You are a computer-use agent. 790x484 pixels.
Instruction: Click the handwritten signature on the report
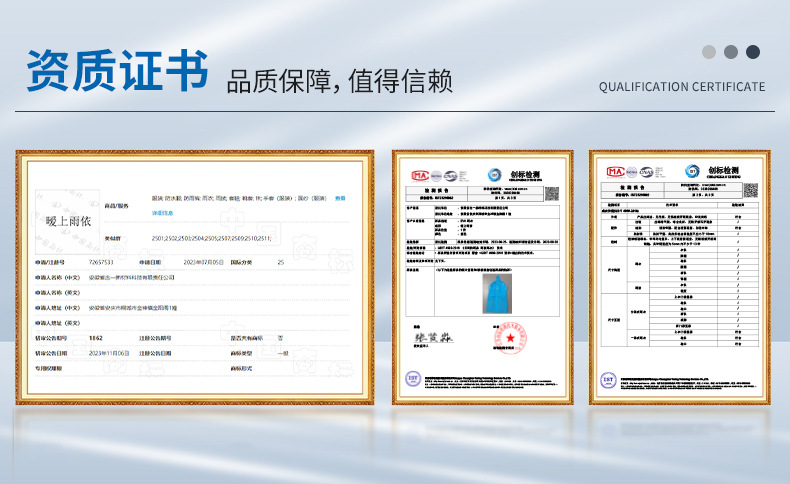[x=433, y=338]
